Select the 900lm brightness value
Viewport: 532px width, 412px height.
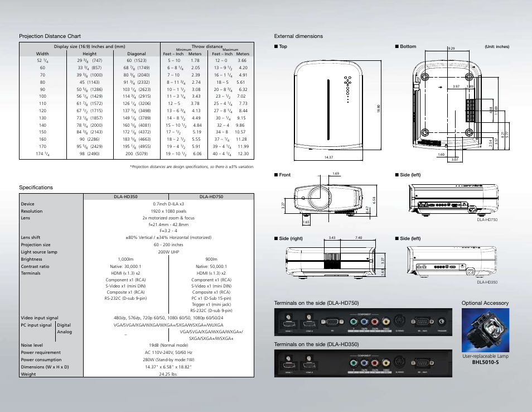click(211, 259)
